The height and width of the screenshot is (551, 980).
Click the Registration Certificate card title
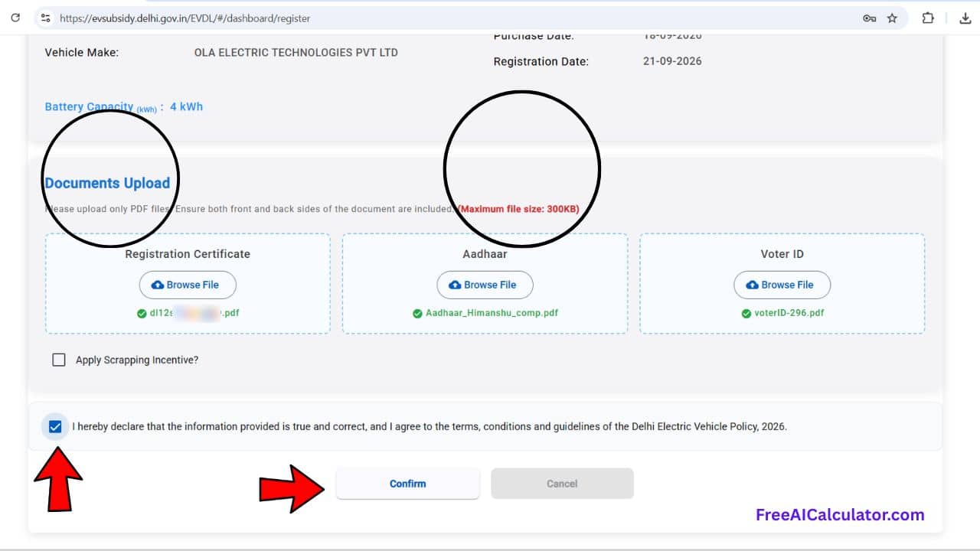coord(188,254)
